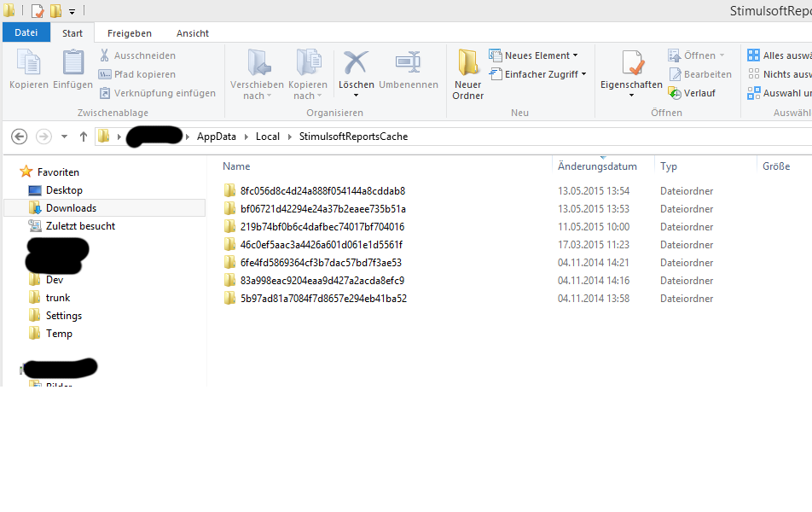Expand the Eigenschaften dropdown arrow
This screenshot has height=512, width=812.
[x=631, y=96]
